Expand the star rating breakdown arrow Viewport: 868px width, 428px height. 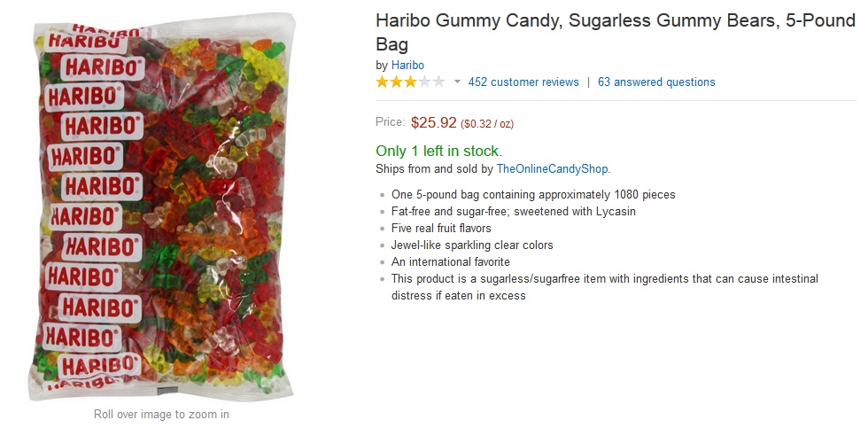click(x=457, y=82)
